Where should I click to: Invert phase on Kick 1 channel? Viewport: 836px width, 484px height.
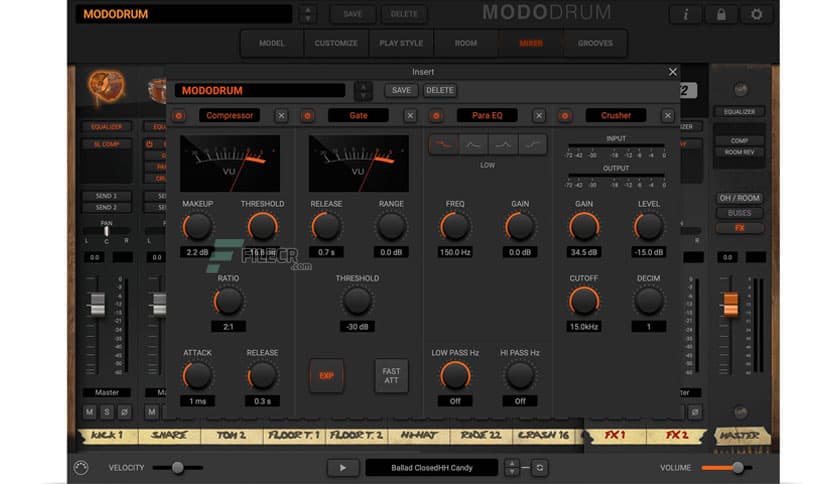[x=124, y=412]
